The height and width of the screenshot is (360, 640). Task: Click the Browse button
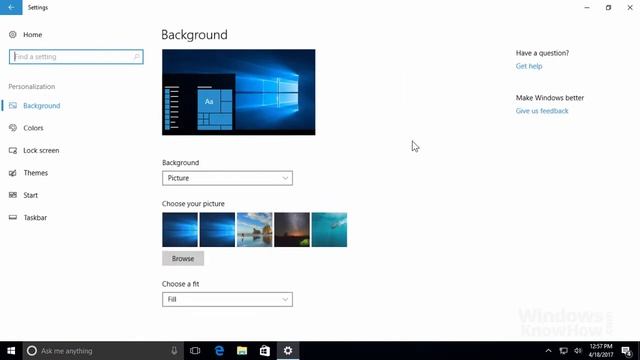(x=183, y=259)
